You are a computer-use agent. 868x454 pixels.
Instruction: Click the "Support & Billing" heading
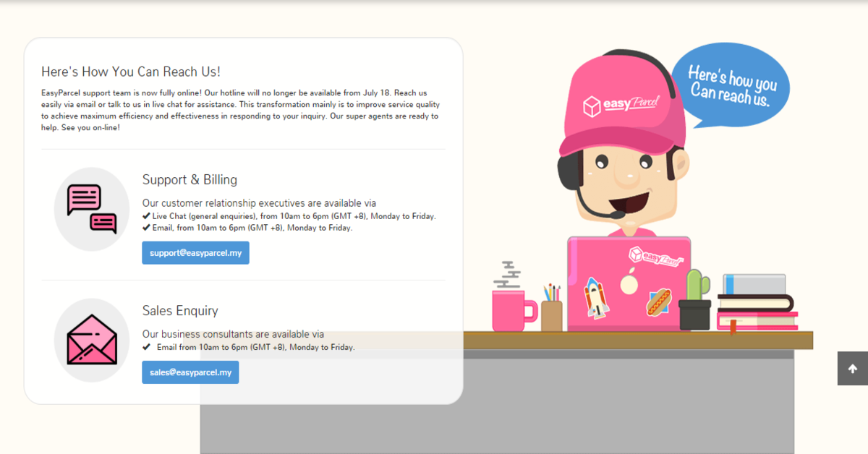tap(190, 180)
